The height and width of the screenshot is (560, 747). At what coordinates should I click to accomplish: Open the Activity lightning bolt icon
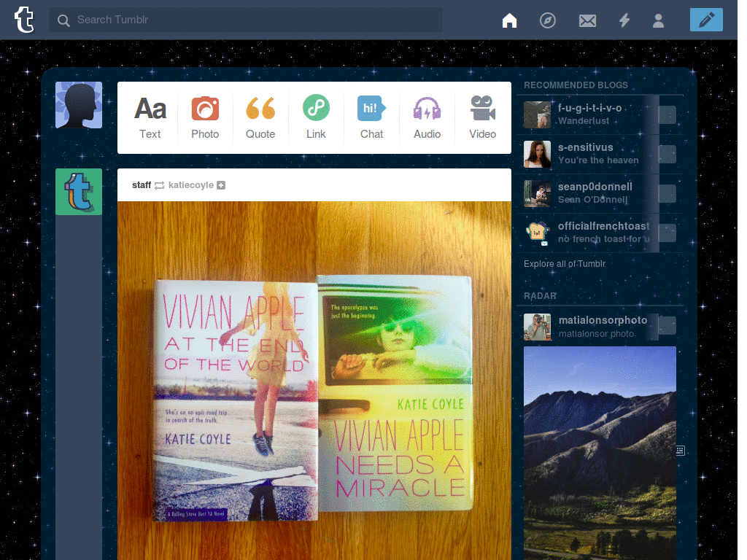pyautogui.click(x=624, y=20)
